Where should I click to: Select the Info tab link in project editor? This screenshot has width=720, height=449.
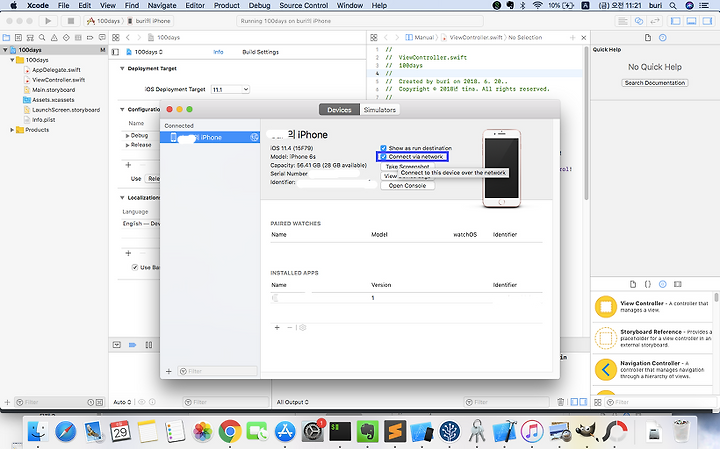pos(218,52)
